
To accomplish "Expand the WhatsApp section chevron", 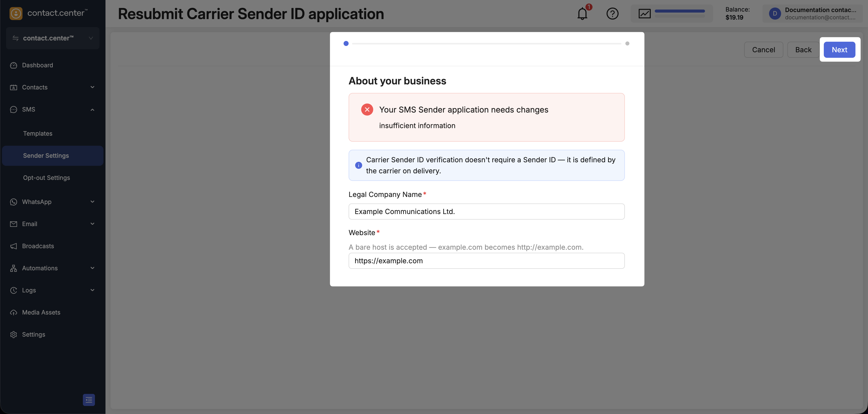I will pos(92,202).
